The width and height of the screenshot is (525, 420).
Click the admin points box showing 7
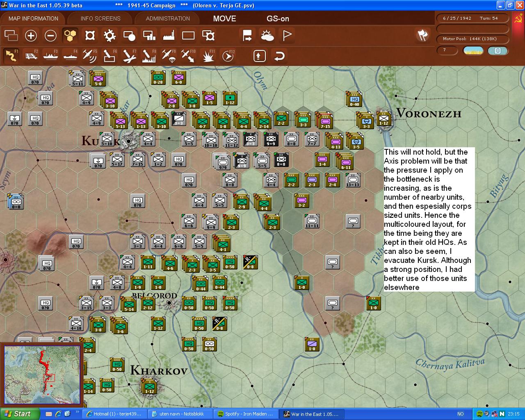[x=447, y=50]
